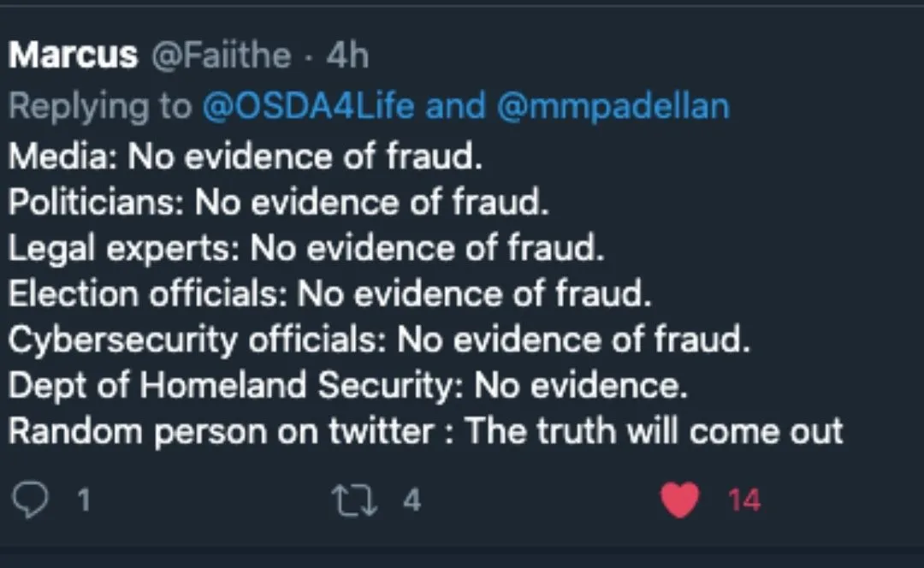Click the "Cybersecurity officials" line
This screenshot has height=568, width=924.
pos(379,340)
